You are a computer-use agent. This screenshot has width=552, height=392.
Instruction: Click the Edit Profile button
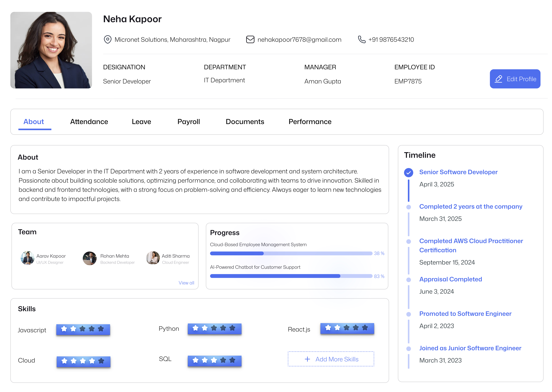515,79
